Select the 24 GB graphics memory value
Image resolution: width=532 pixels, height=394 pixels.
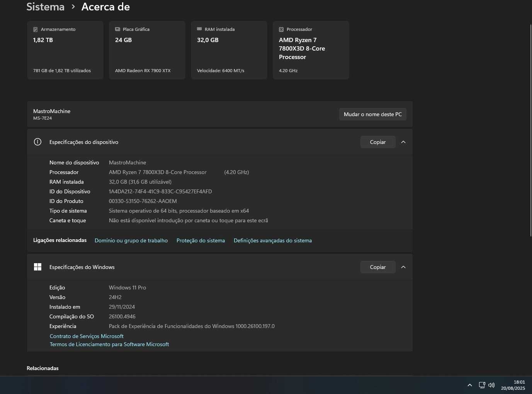coord(123,40)
